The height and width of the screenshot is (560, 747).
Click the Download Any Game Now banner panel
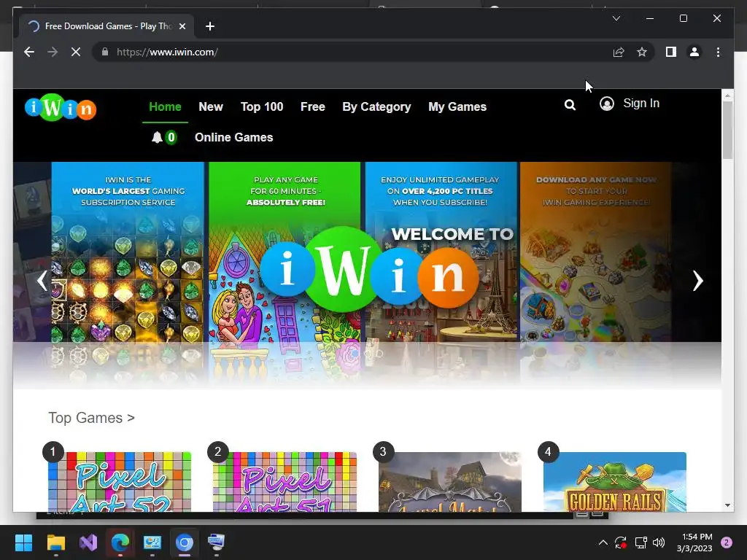595,252
